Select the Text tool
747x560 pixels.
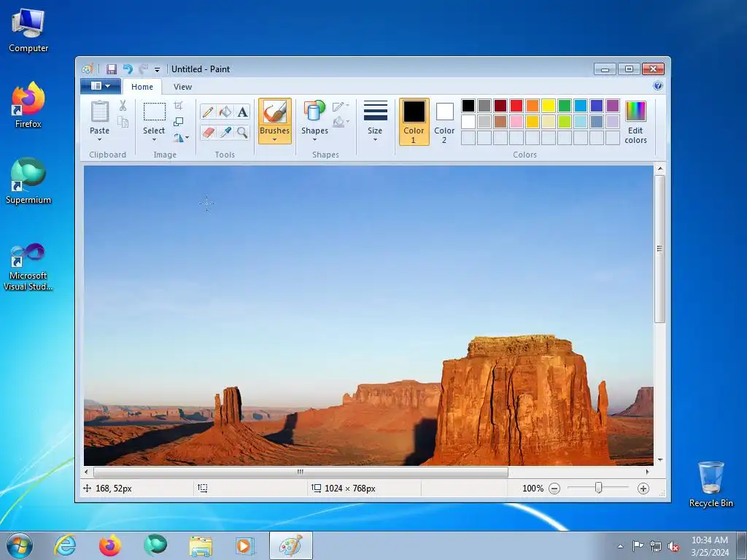pos(242,112)
